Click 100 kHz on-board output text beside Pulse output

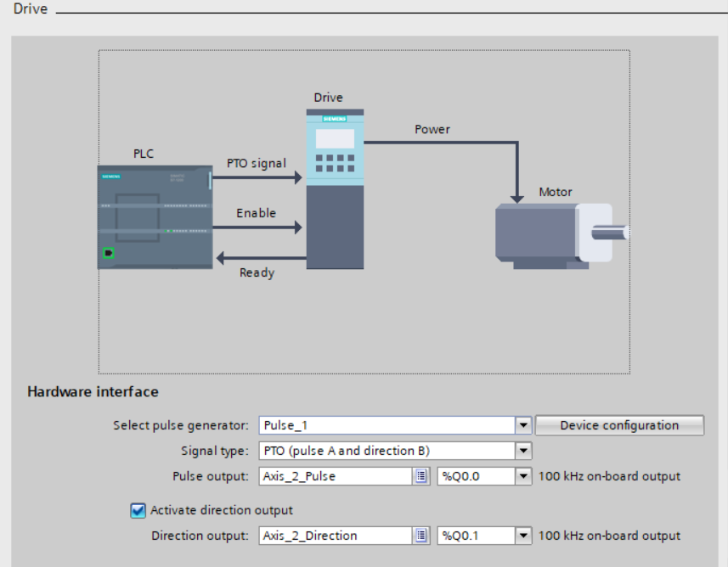tap(609, 476)
